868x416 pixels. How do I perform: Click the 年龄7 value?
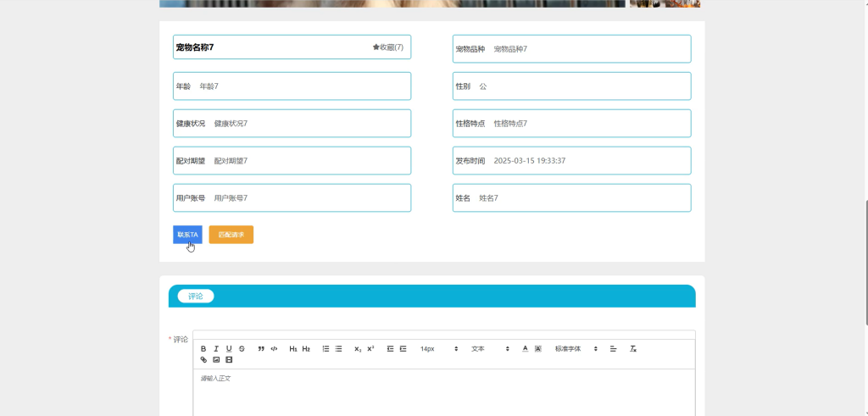point(209,86)
